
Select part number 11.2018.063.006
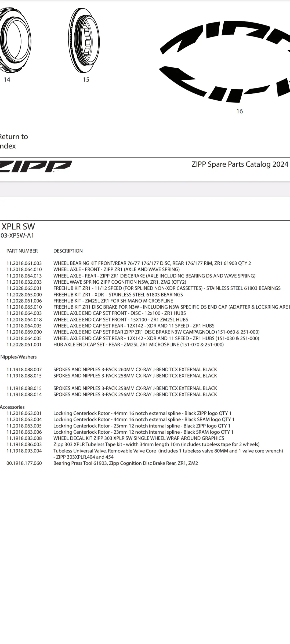coord(24,432)
